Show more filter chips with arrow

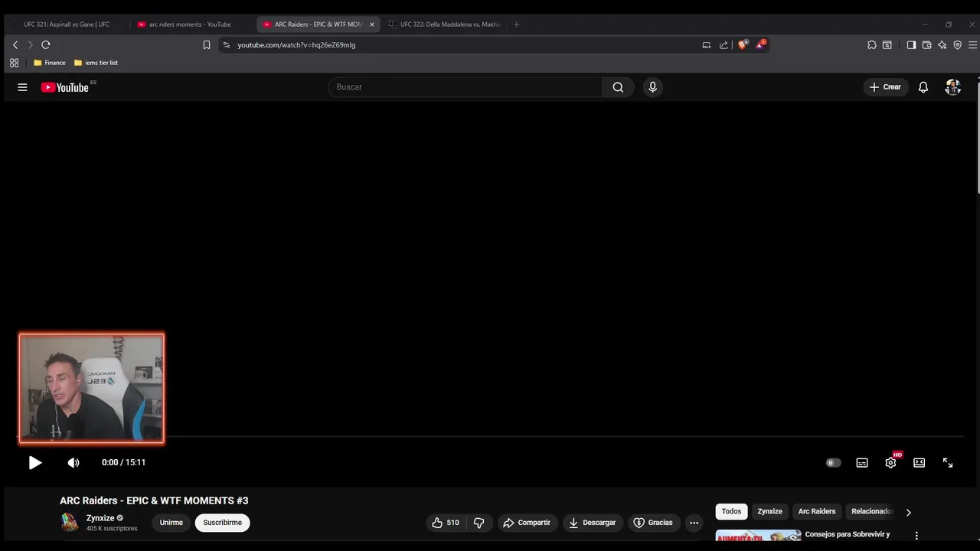coord(909,512)
